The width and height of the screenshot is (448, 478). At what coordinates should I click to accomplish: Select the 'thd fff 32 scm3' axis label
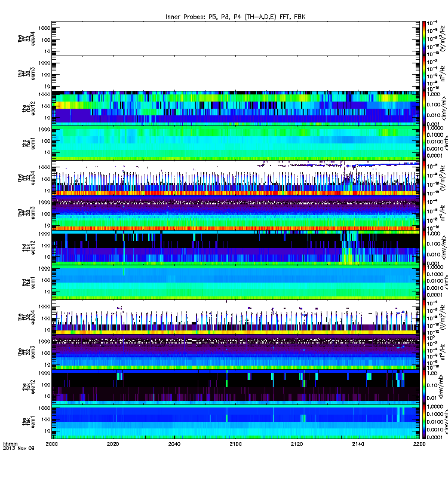pyautogui.click(x=26, y=213)
